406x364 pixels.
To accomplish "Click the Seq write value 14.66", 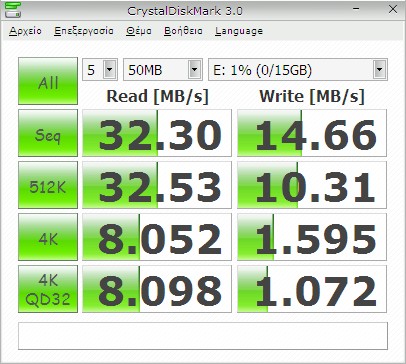I will tap(312, 133).
